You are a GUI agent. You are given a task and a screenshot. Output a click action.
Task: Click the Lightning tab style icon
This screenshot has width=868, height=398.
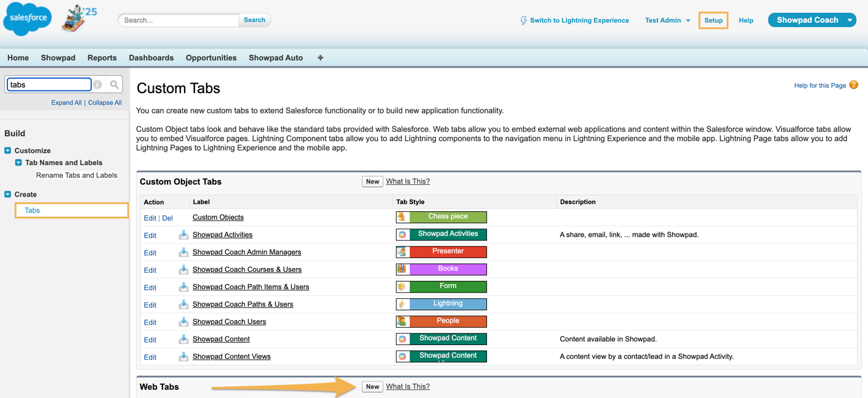click(x=403, y=304)
